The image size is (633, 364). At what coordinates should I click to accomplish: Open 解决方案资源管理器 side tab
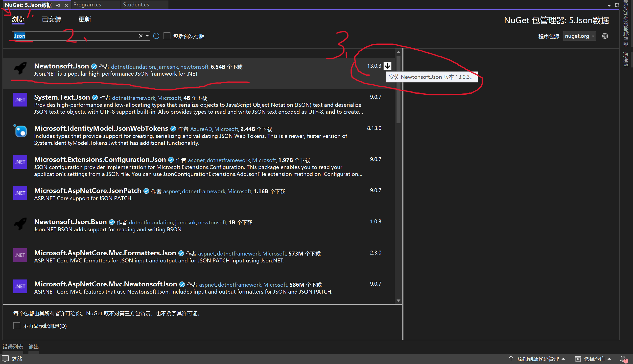[626, 23]
